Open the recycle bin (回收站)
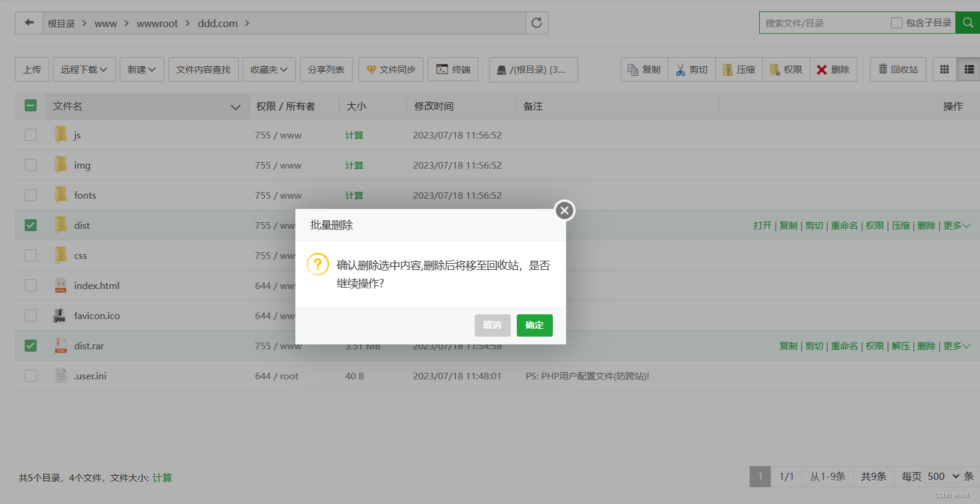 click(898, 70)
